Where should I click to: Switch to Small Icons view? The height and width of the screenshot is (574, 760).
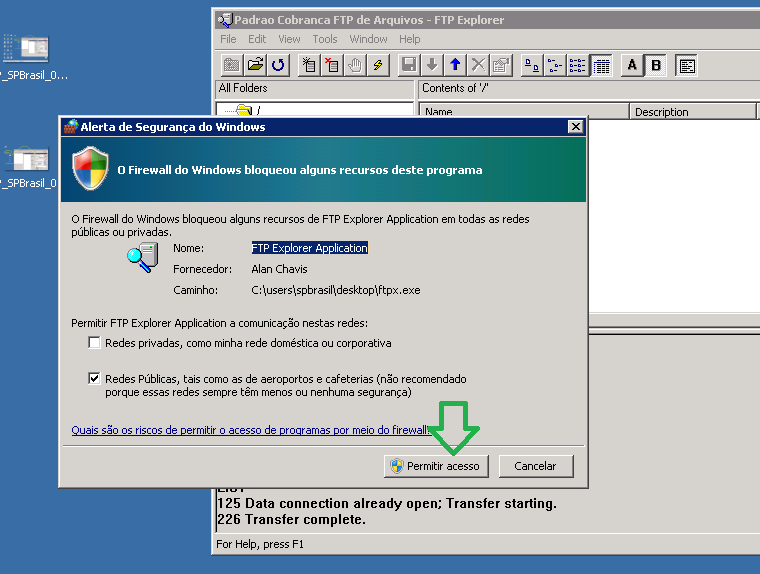(555, 65)
